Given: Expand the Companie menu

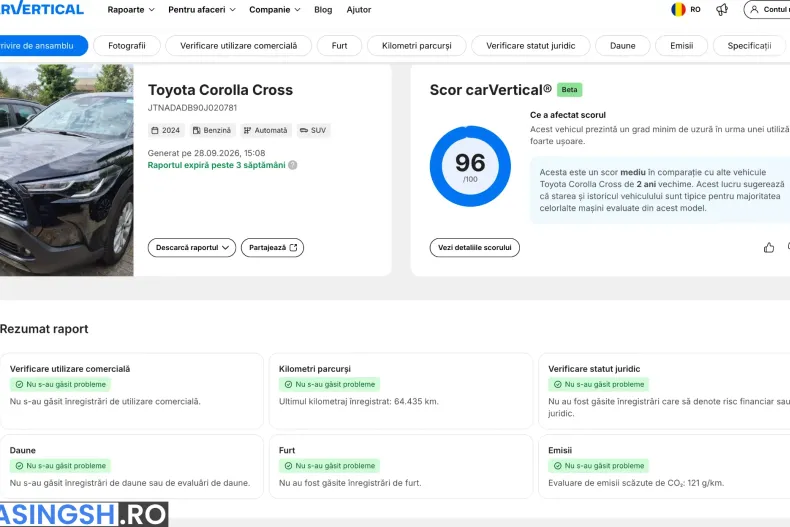Looking at the screenshot, I should pos(275,10).
